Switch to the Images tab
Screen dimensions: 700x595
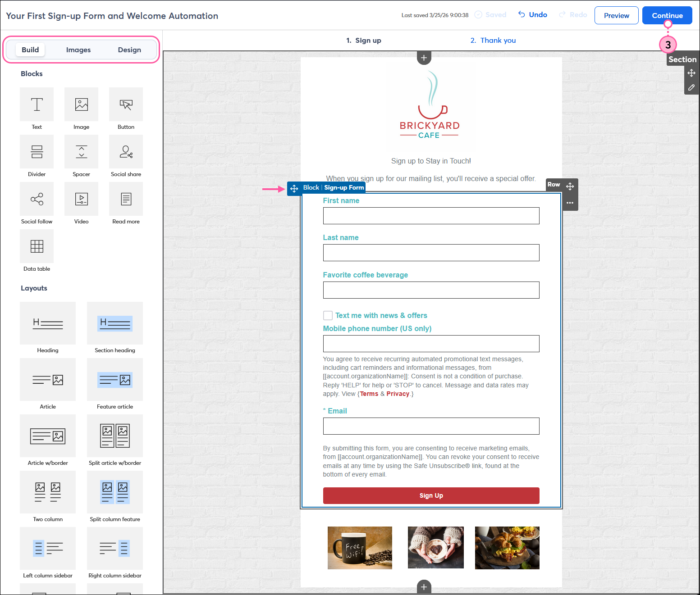pos(78,50)
